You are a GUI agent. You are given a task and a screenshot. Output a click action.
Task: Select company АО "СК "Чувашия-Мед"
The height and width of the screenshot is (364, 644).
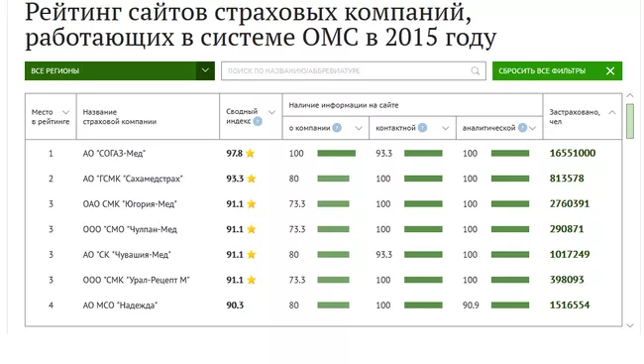[x=127, y=255]
